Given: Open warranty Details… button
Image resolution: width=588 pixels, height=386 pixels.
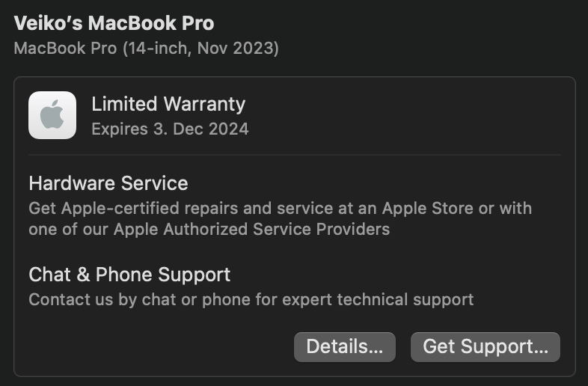Looking at the screenshot, I should [x=345, y=347].
